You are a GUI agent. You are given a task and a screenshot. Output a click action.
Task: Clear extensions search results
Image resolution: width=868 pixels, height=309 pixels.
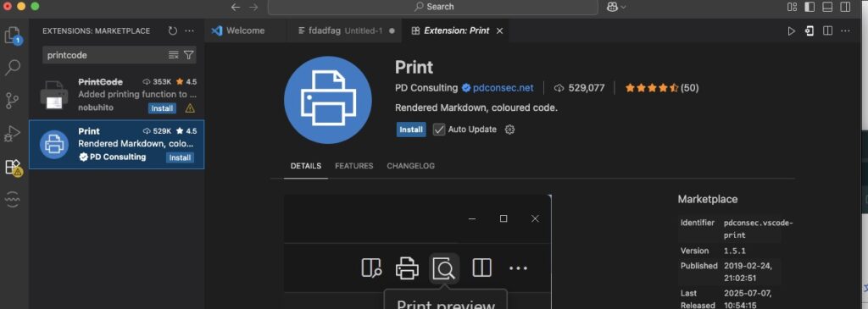[173, 55]
